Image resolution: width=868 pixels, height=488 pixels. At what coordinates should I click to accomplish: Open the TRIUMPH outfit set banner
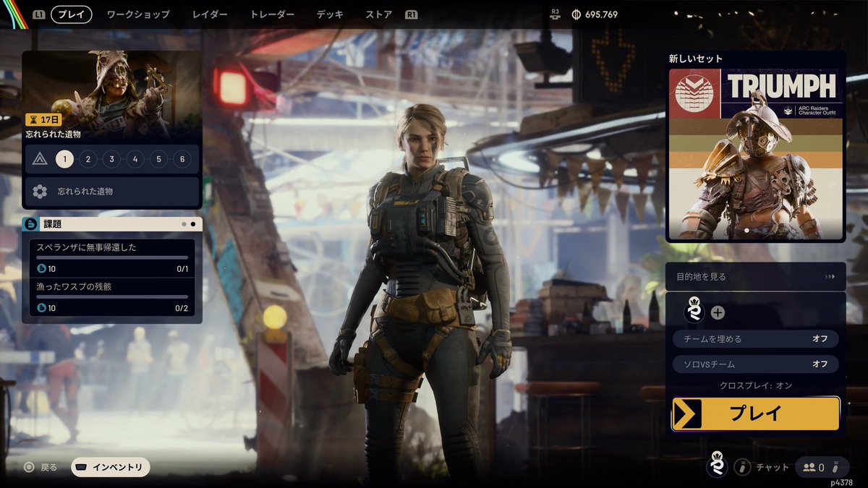(x=756, y=154)
